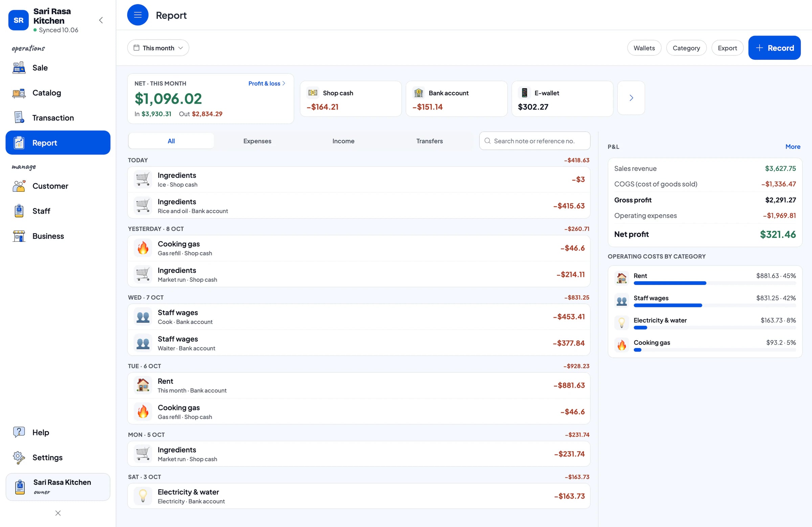Click the Rent house icon in operating costs
The height and width of the screenshot is (527, 812).
(x=622, y=278)
